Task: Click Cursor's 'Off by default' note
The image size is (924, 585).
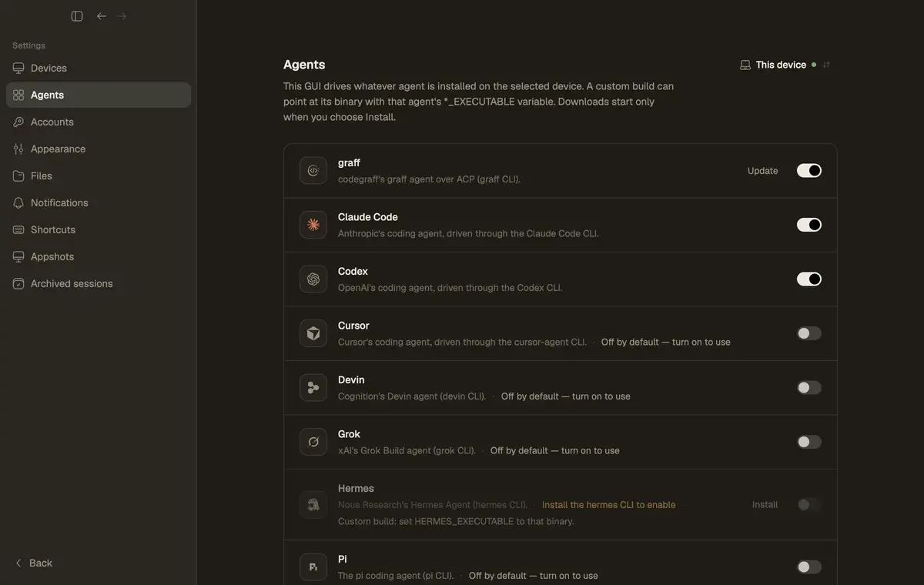Action: [x=665, y=342]
